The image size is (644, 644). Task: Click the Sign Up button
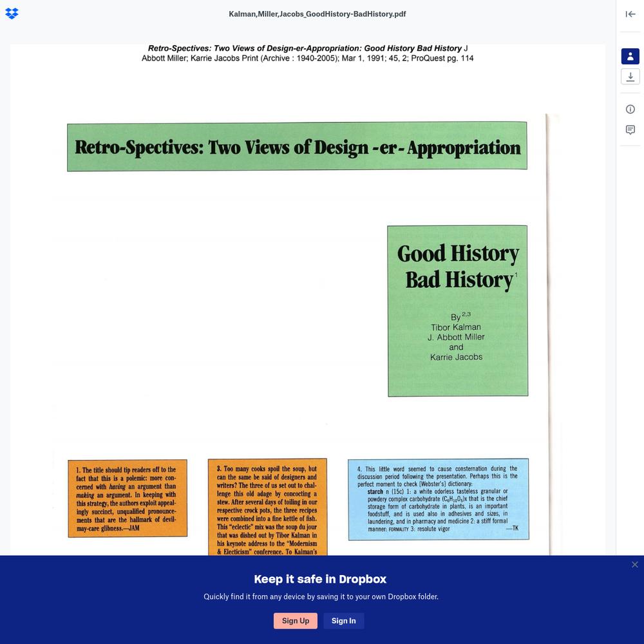pyautogui.click(x=296, y=621)
